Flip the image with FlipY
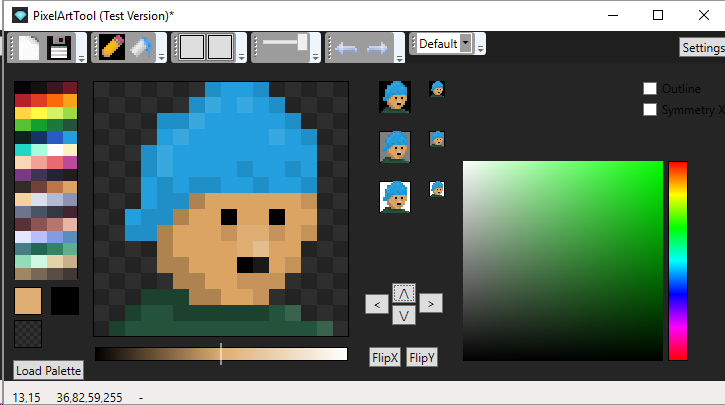 [x=422, y=357]
